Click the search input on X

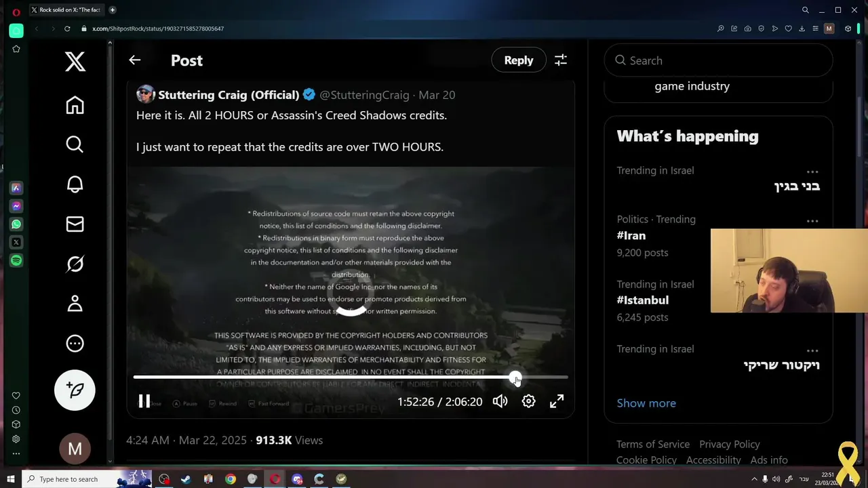coord(718,60)
